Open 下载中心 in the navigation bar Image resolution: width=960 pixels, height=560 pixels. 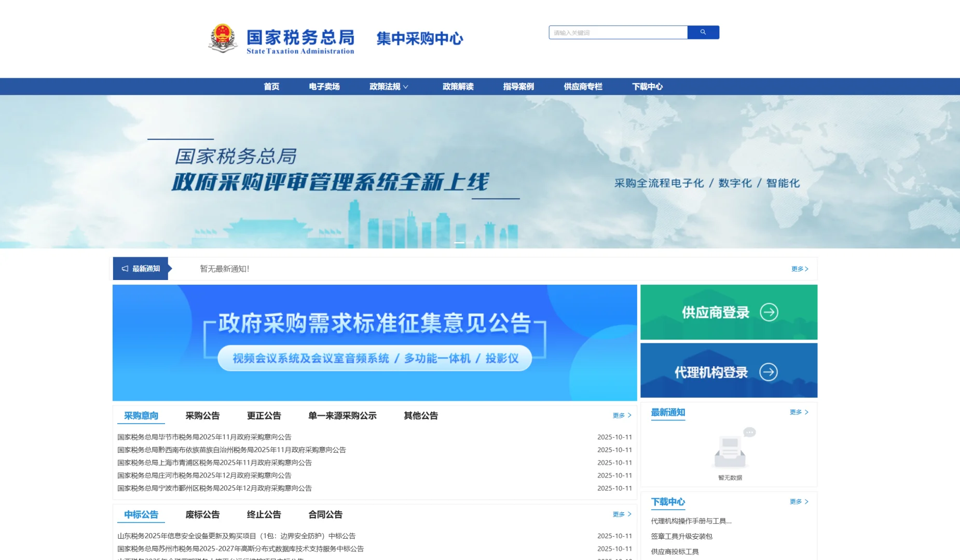point(648,87)
